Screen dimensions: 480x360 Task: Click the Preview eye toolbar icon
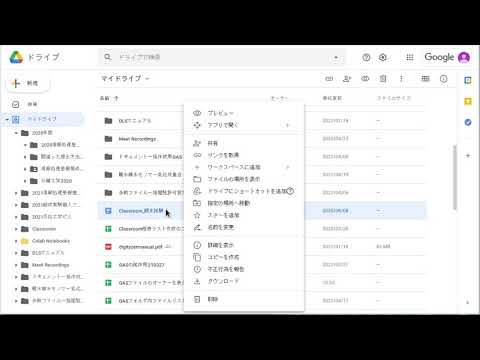point(365,79)
